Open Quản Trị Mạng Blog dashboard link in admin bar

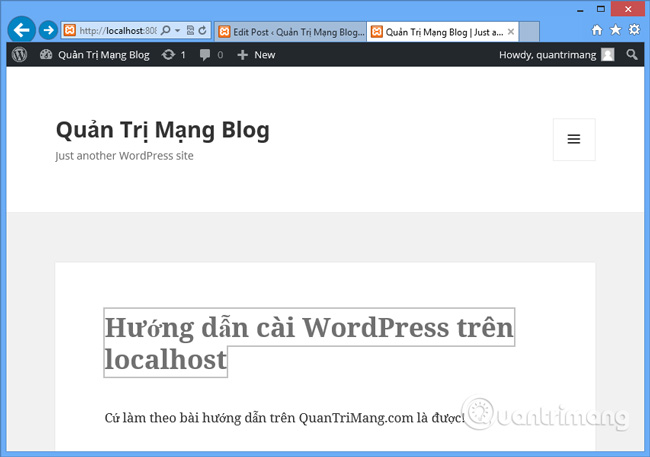pos(95,55)
